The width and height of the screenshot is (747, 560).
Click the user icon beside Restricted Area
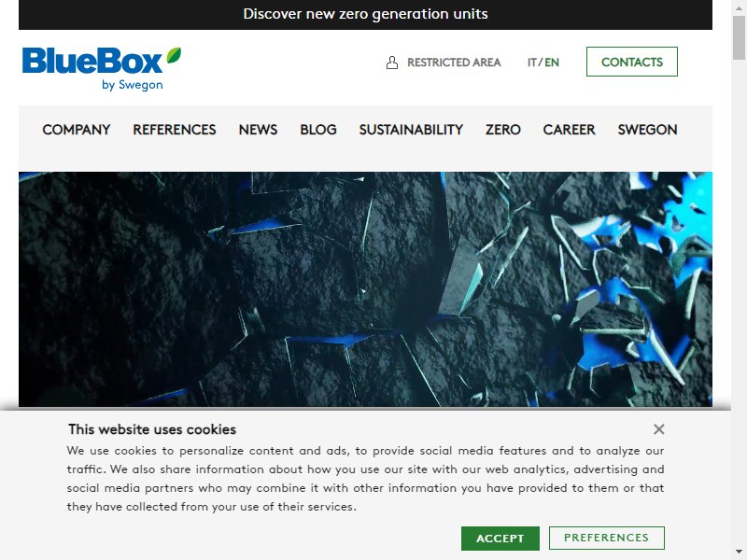[x=391, y=63]
